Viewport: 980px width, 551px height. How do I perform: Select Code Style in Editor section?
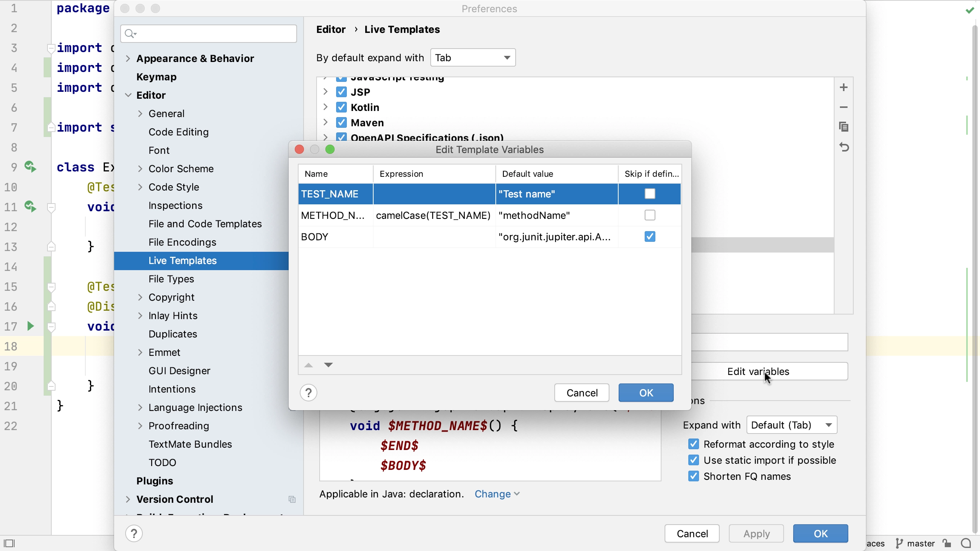[174, 186]
